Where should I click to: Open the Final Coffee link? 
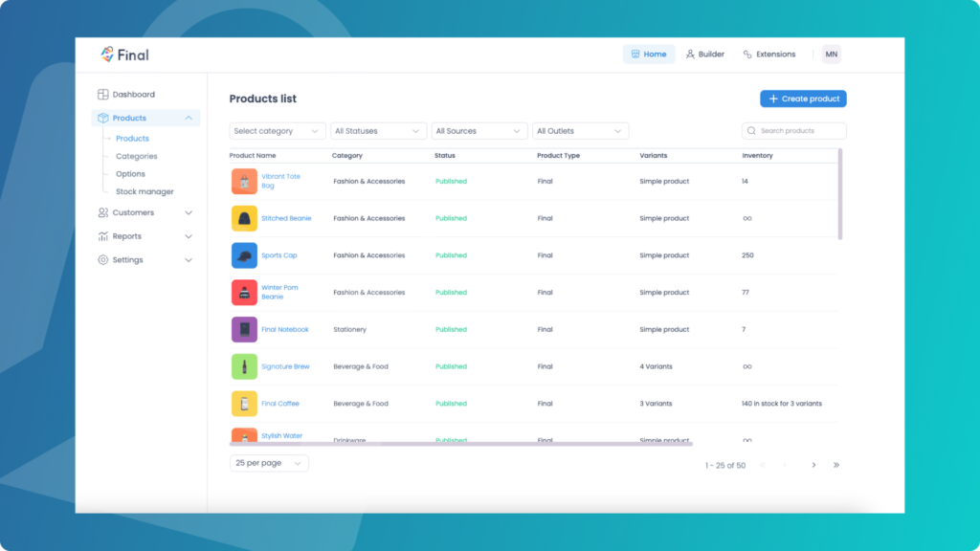(280, 404)
